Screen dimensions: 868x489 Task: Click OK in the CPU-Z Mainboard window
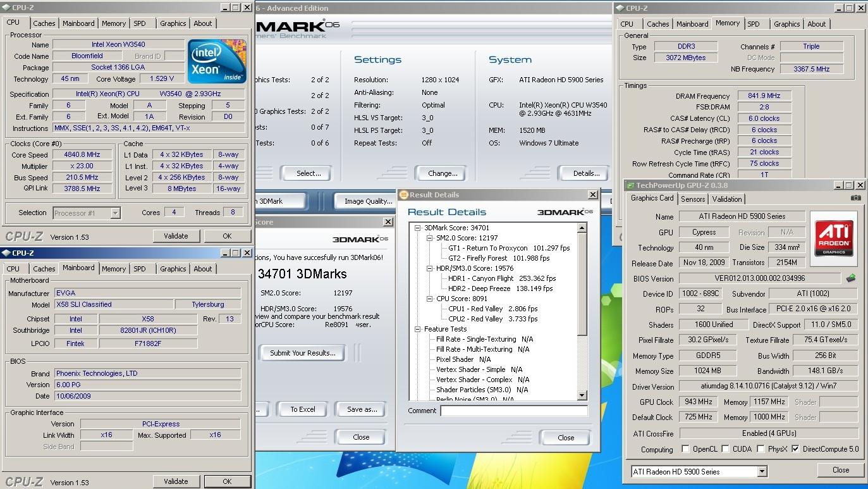[227, 481]
